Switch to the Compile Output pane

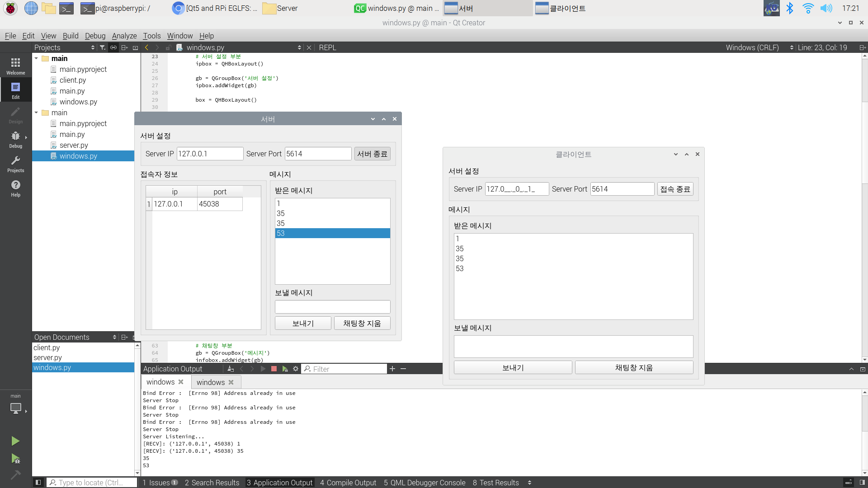click(348, 483)
